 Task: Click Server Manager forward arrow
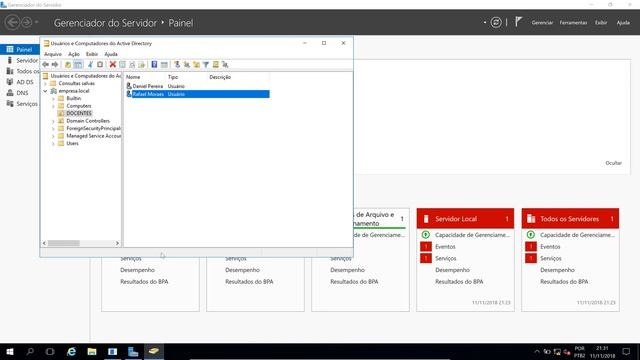(x=26, y=22)
